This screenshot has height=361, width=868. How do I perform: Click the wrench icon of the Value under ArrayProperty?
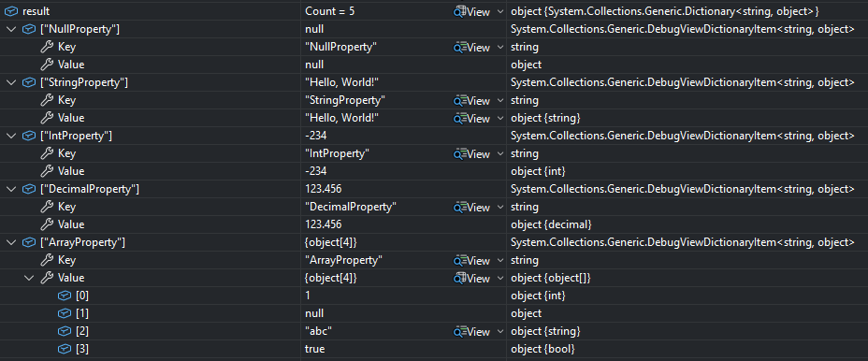48,278
